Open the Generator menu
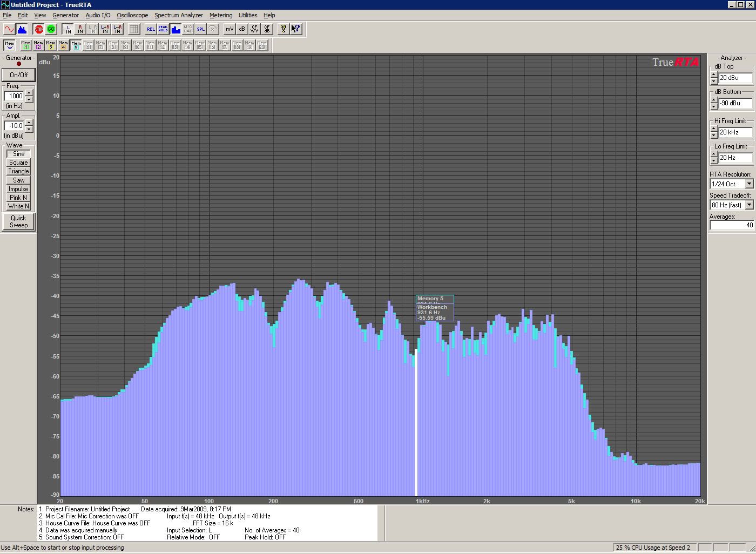 click(65, 15)
